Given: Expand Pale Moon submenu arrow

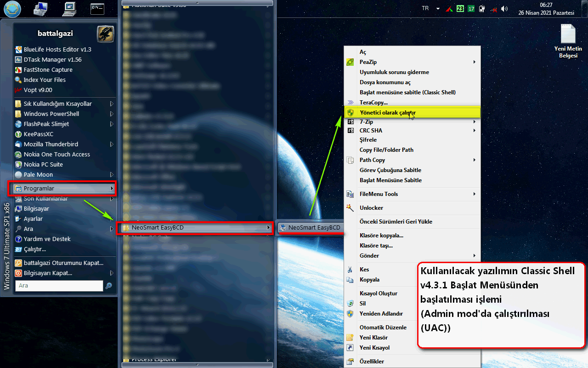Looking at the screenshot, I should pyautogui.click(x=111, y=174).
